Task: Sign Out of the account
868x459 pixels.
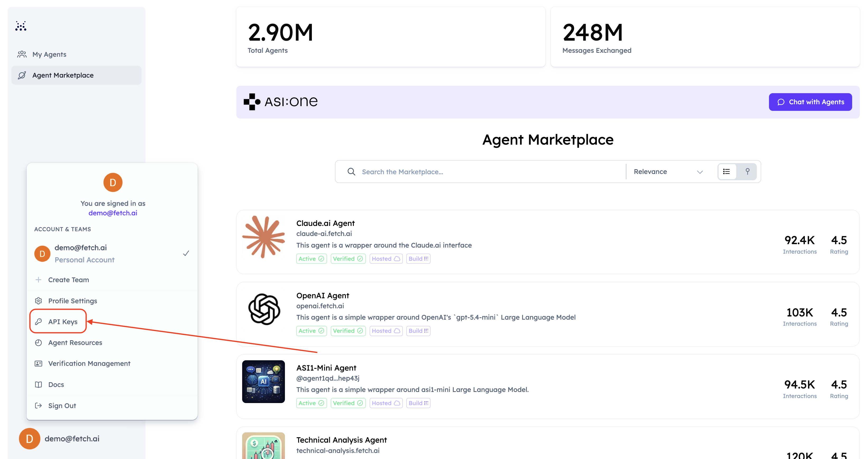Action: pyautogui.click(x=112, y=406)
